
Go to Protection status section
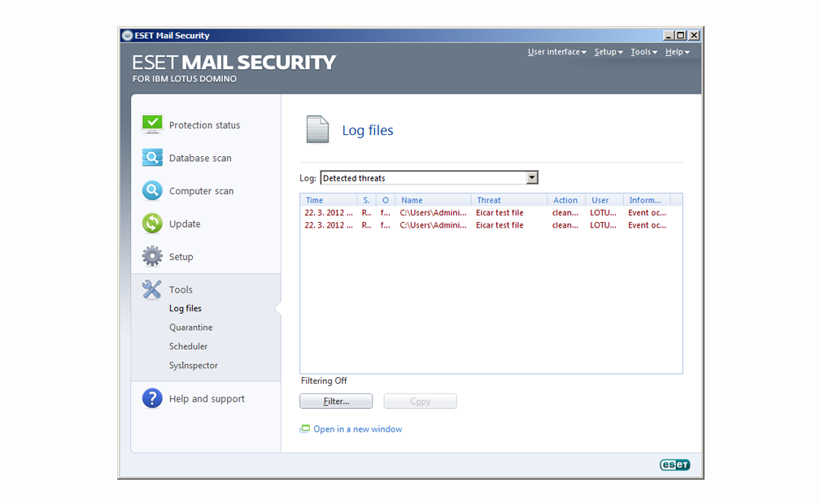pyautogui.click(x=204, y=125)
